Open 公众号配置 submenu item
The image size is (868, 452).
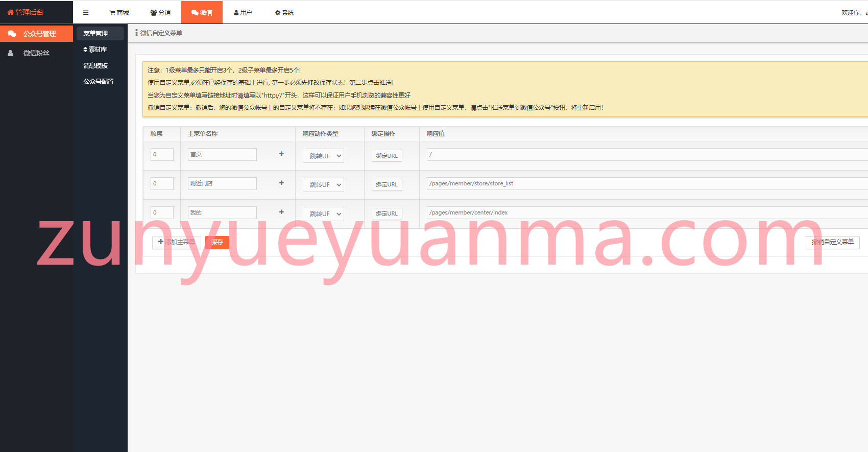pos(99,82)
